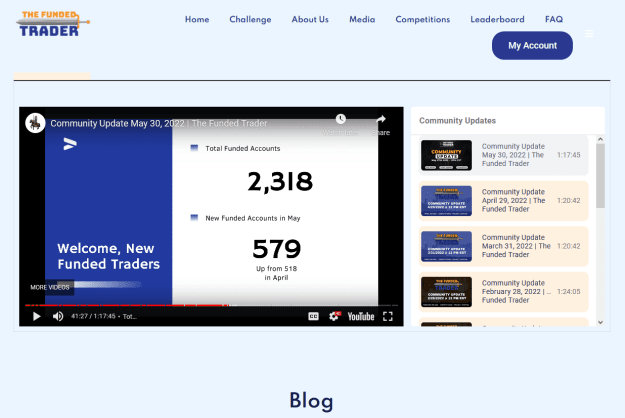625x418 pixels.
Task: Open the hamburger menu icon
Action: (x=589, y=33)
